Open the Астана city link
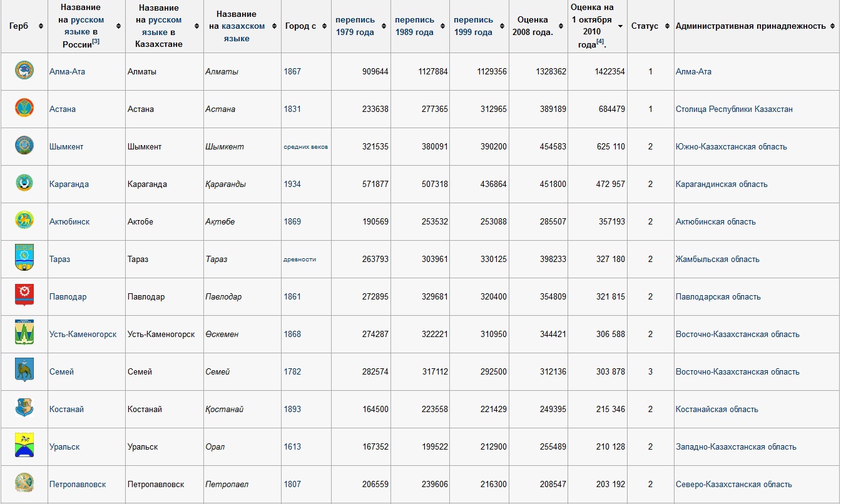The image size is (841, 504). tap(63, 109)
